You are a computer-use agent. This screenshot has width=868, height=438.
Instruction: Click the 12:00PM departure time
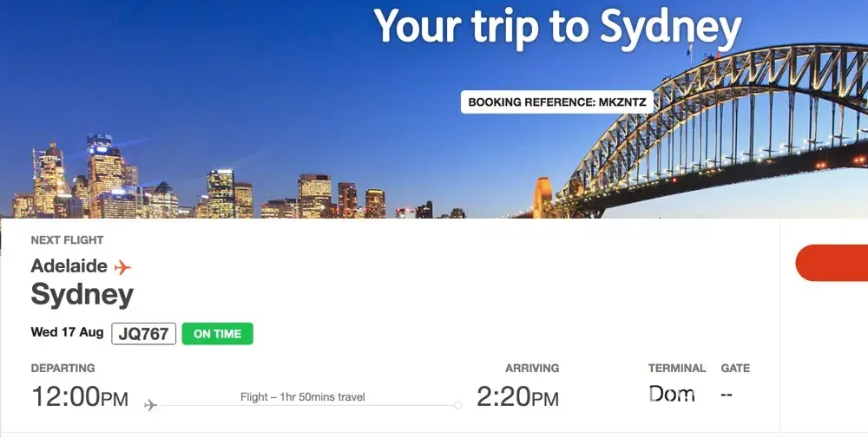coord(80,397)
